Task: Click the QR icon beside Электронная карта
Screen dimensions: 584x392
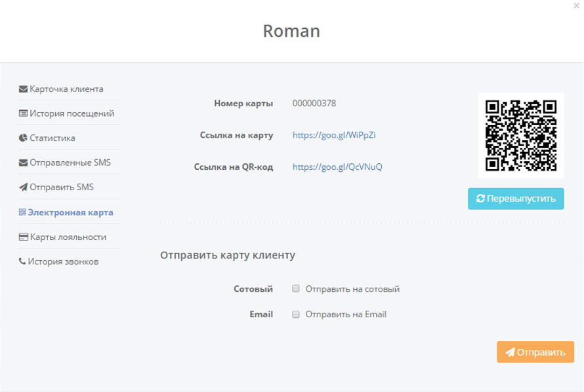Action: click(x=22, y=212)
